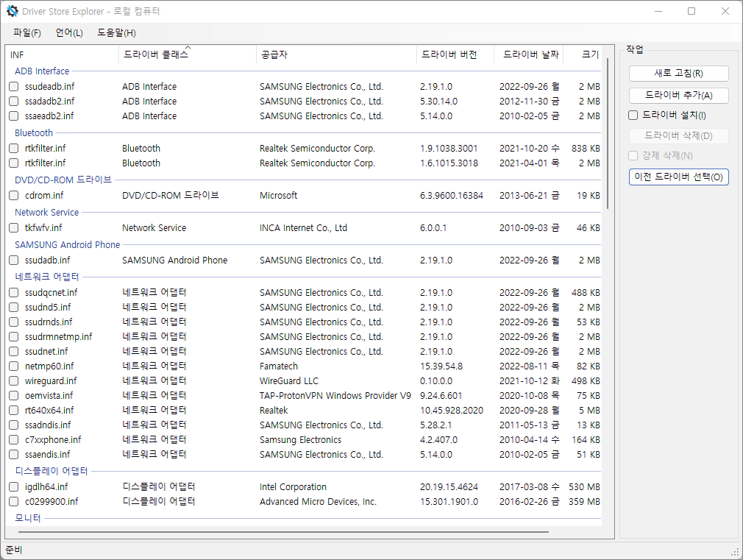
Task: Select the ssaendis.inf file name
Action: pos(47,454)
